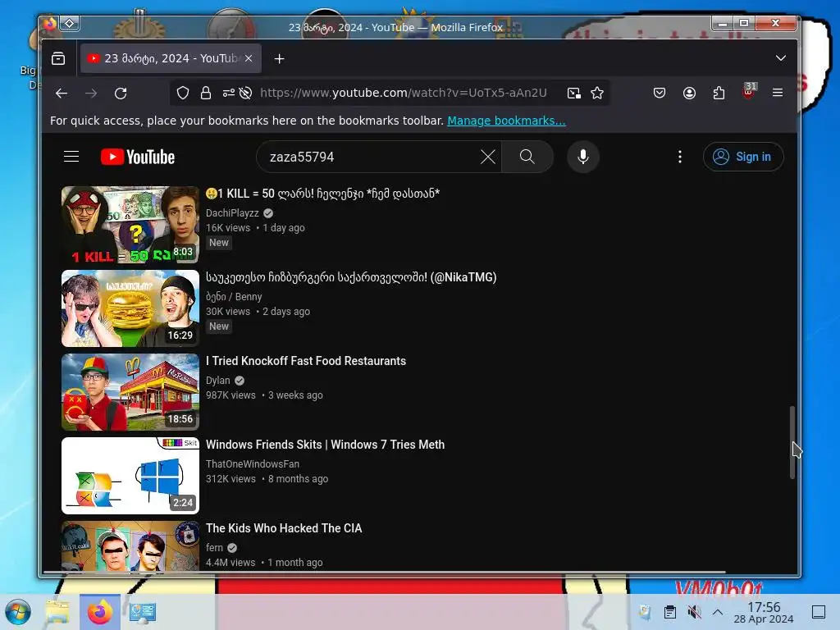Open the uBlock extension badge showing 31

748,91
